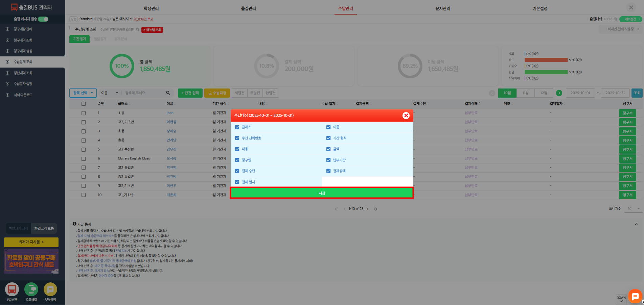Screen dimensions: 644x305
Task: Click the green 저장 button
Action: pyautogui.click(x=322, y=193)
